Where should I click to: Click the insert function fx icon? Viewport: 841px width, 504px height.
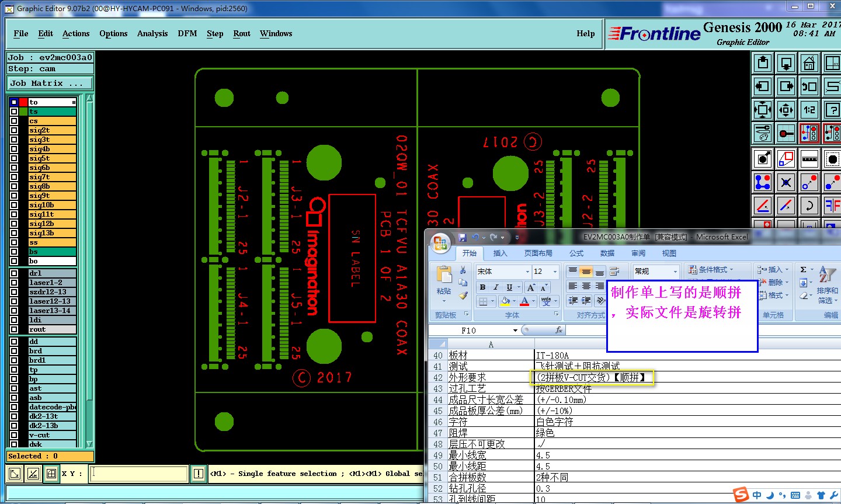[x=559, y=330]
